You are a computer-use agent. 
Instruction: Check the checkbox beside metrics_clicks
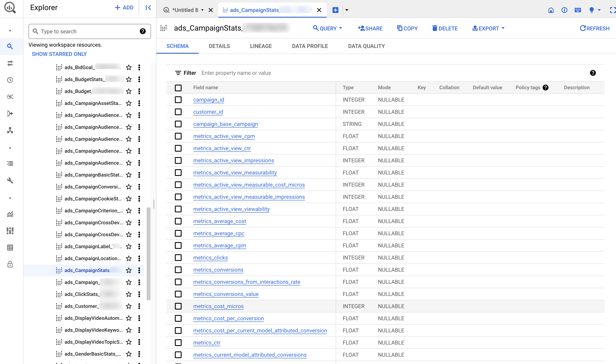coord(178,258)
